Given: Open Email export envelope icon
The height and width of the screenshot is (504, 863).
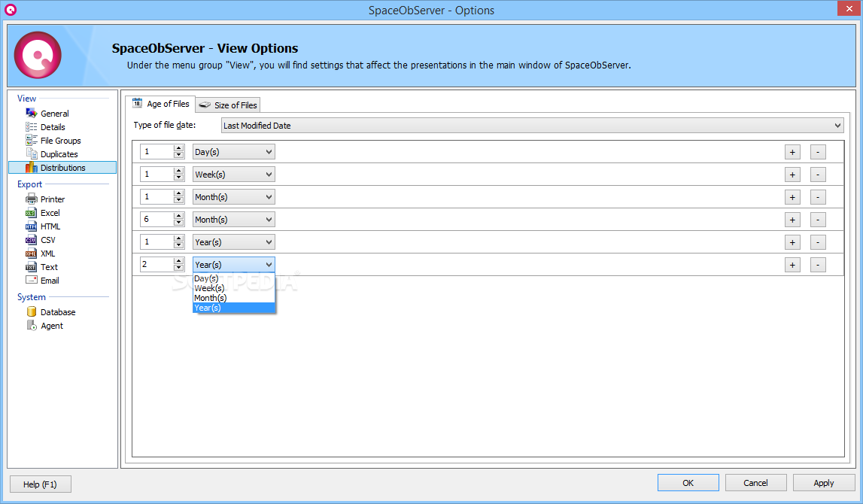Looking at the screenshot, I should 32,280.
